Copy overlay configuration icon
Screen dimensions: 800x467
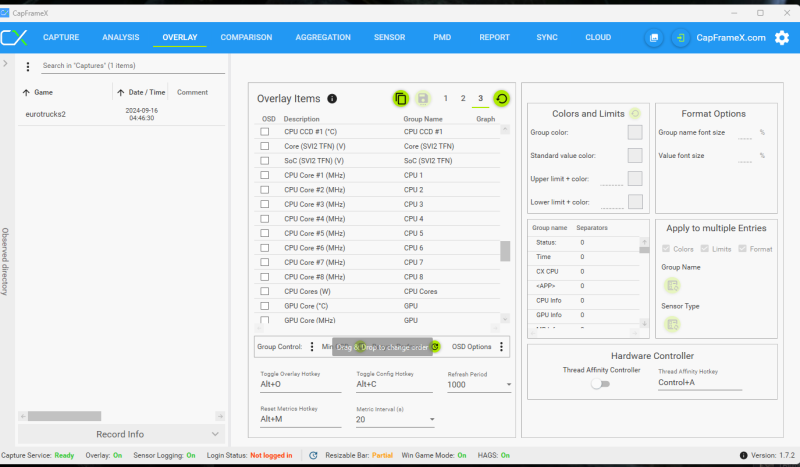point(401,99)
